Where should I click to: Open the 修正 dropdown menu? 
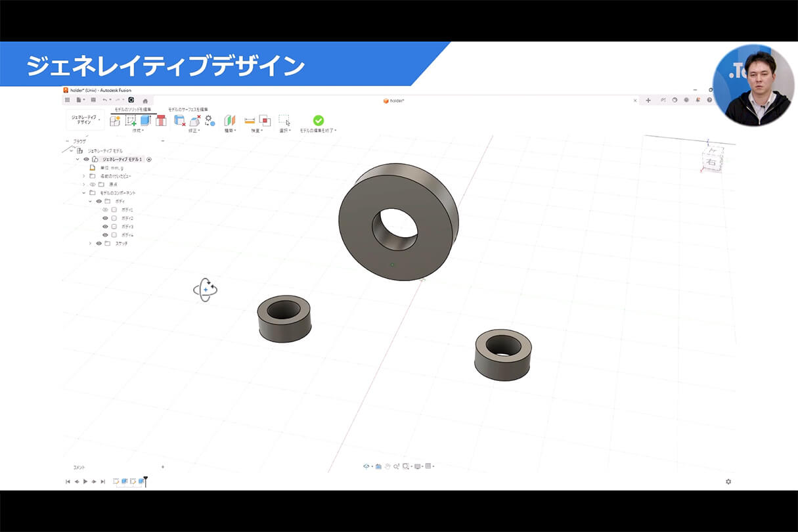click(x=194, y=130)
